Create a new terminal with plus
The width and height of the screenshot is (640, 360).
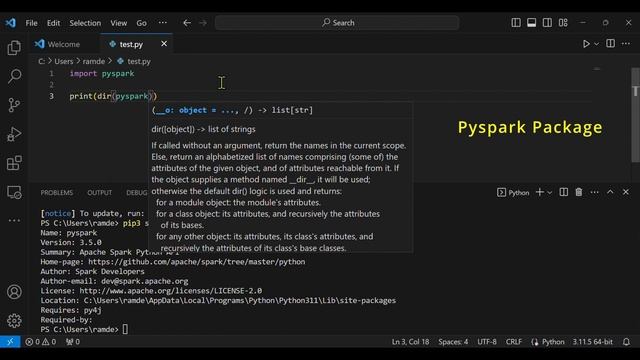[x=540, y=192]
